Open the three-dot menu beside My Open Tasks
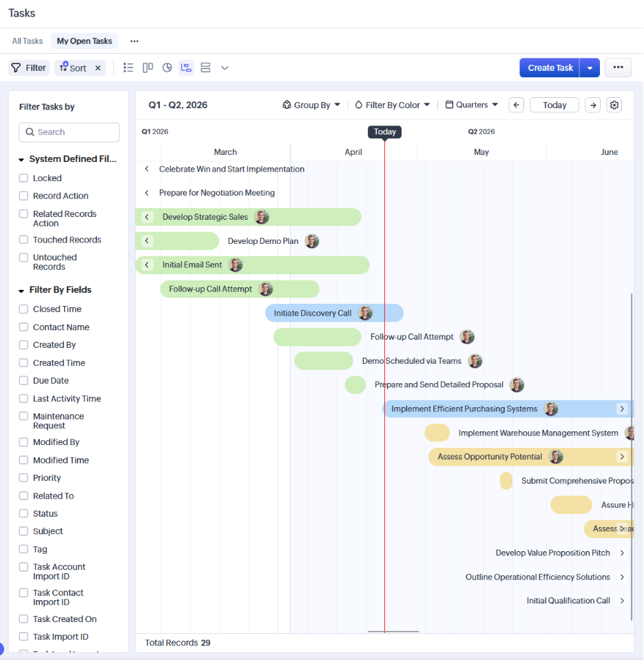Screen dimensions: 644x660 point(134,41)
